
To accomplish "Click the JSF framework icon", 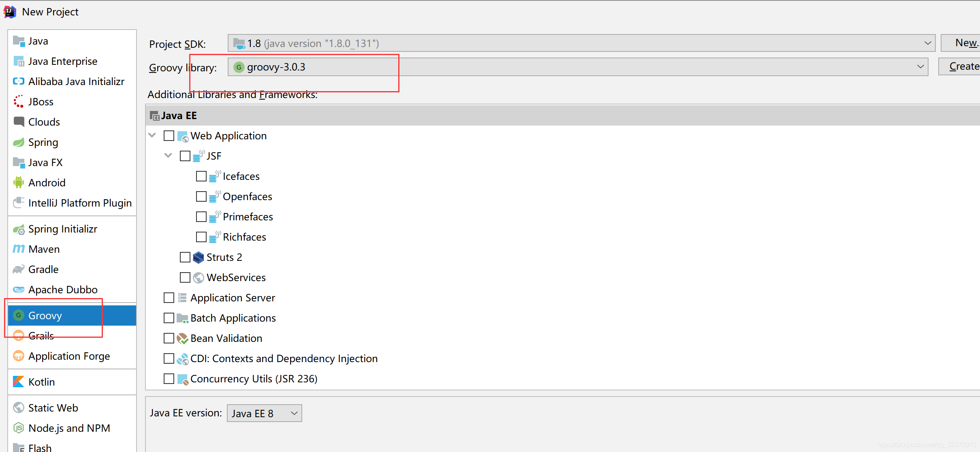I will click(x=199, y=156).
